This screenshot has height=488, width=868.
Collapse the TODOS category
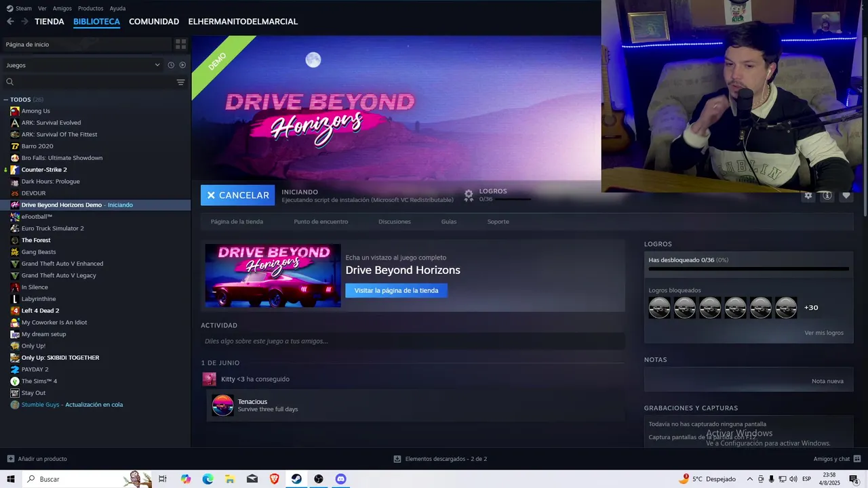pyautogui.click(x=6, y=100)
